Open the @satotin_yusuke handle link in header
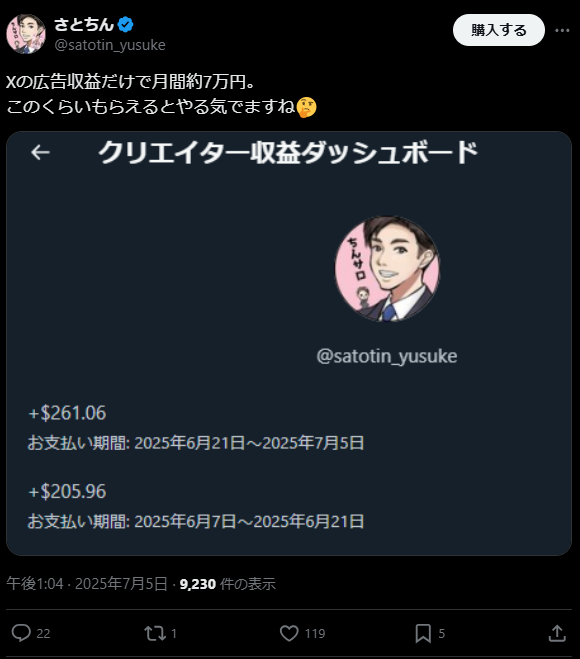580x659 pixels. (x=110, y=45)
